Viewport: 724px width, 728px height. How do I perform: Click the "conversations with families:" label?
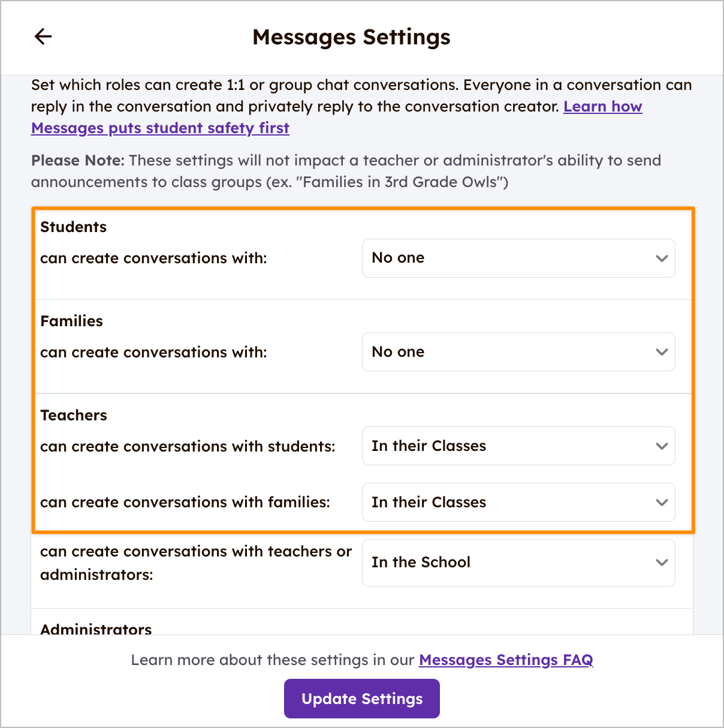[x=185, y=503]
